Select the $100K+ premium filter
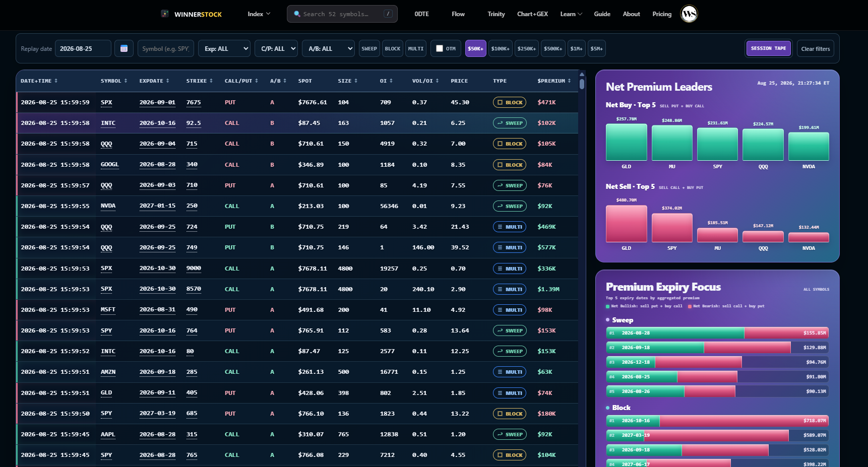868x467 pixels. click(x=501, y=48)
